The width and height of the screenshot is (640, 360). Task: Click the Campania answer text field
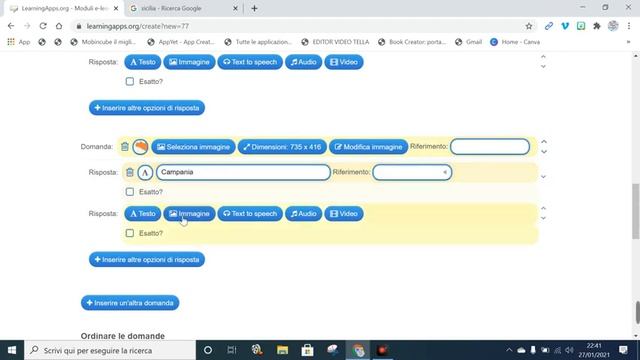243,172
